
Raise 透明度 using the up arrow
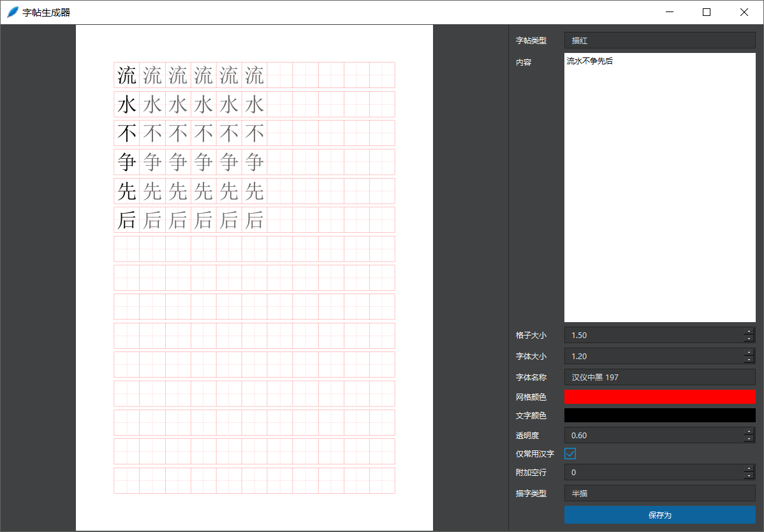coord(749,431)
